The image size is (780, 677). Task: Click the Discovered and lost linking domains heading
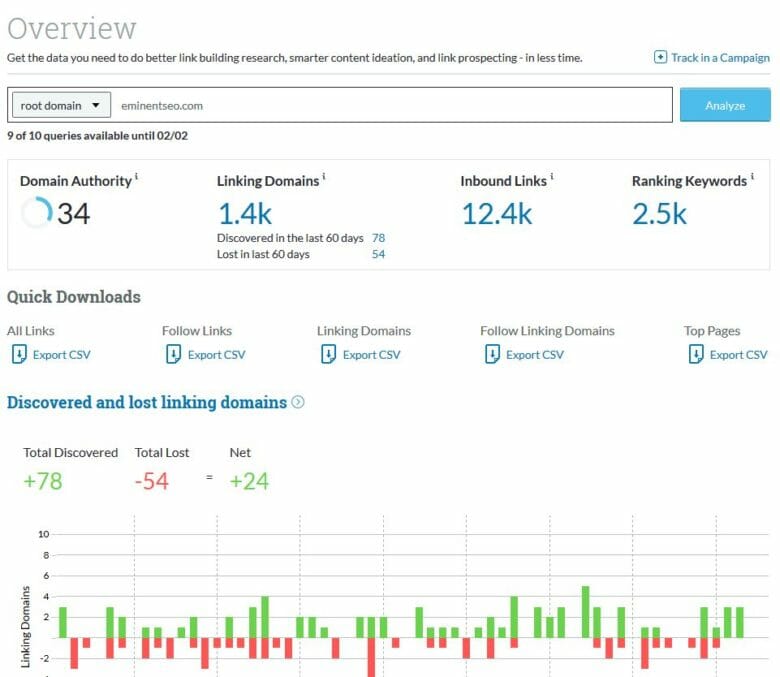pyautogui.click(x=147, y=402)
